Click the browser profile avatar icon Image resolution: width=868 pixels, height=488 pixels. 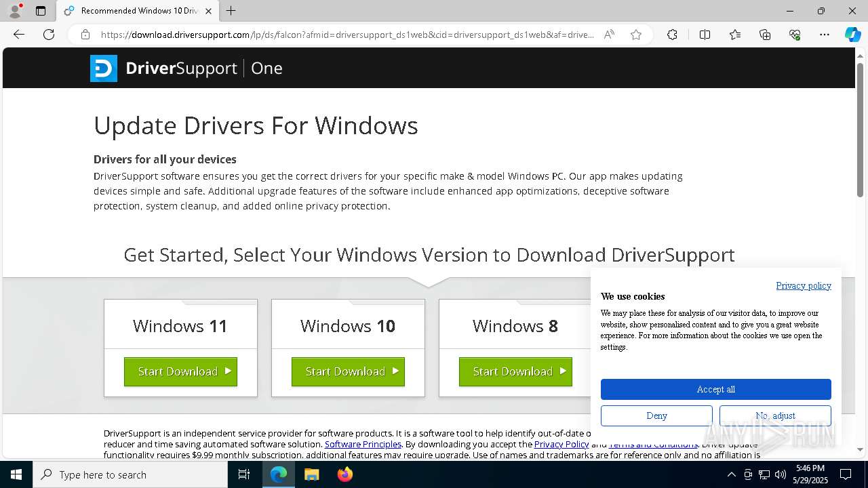click(x=15, y=11)
